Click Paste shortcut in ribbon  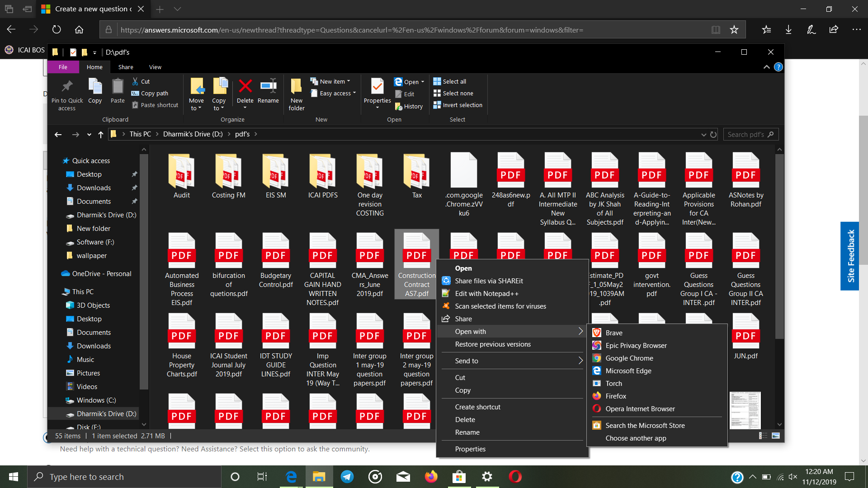click(x=155, y=105)
